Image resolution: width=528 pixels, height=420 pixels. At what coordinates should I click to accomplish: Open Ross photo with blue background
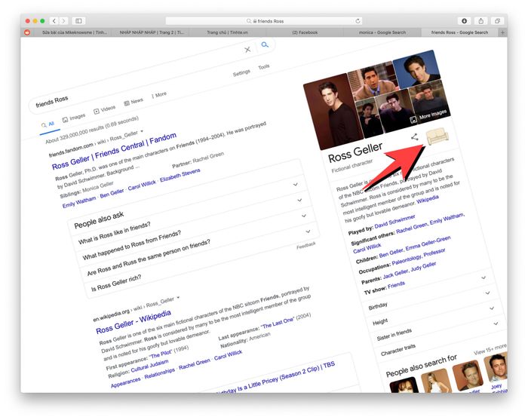[x=417, y=69]
